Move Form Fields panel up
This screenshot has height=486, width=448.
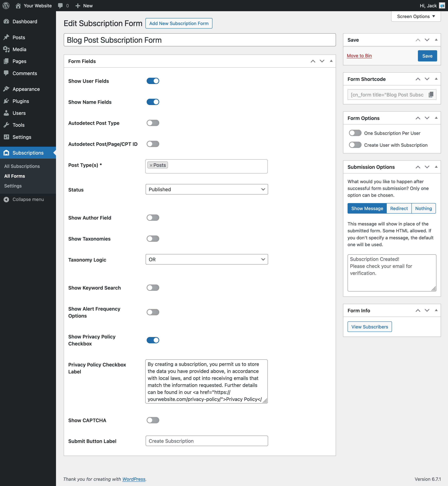pyautogui.click(x=313, y=61)
